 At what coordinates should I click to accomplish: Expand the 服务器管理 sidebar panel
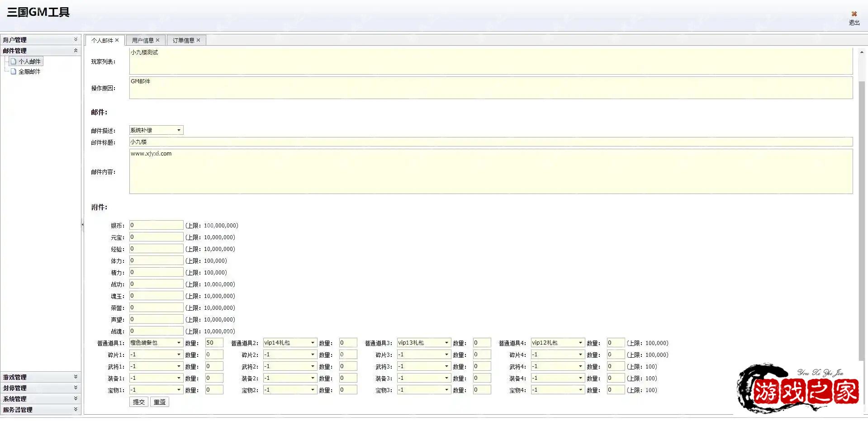[76, 409]
